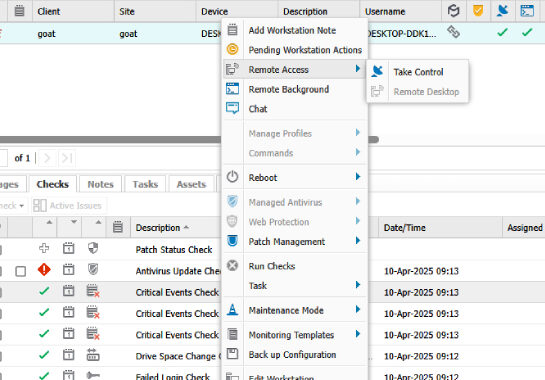
Task: Tick the checkbox in Antivirus Update Check row
Action: click(x=21, y=271)
